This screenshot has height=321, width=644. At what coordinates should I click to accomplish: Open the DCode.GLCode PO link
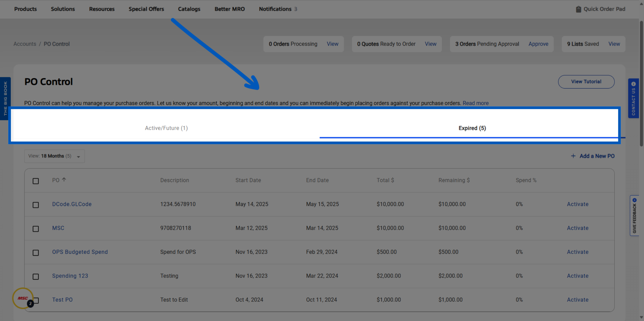coord(72,204)
